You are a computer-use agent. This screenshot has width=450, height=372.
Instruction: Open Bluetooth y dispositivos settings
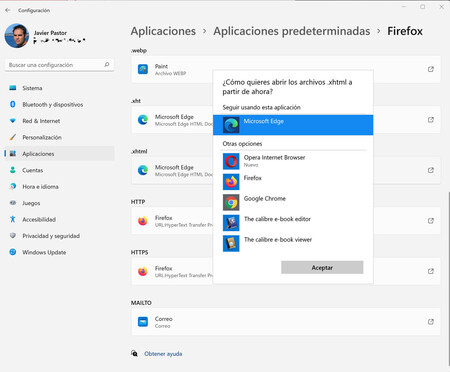(59, 104)
